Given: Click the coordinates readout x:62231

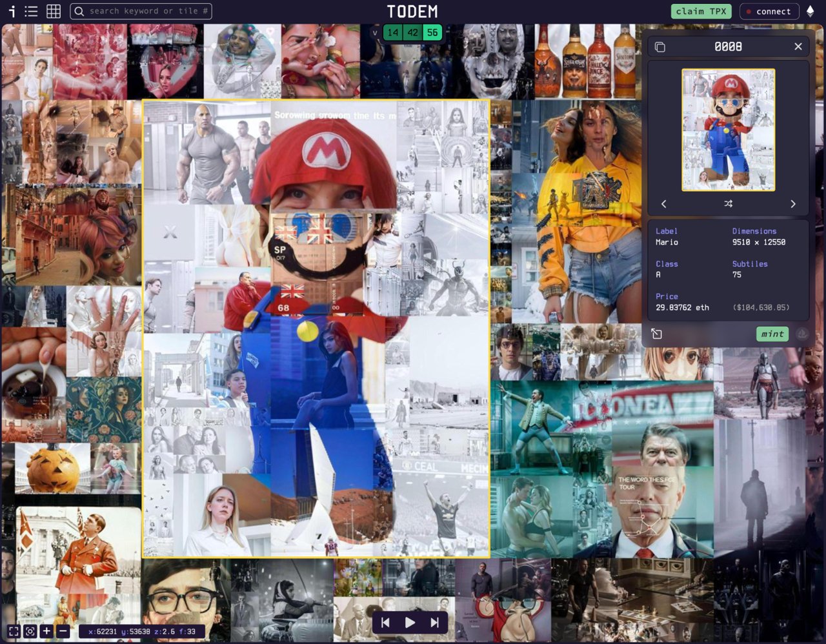Looking at the screenshot, I should 102,632.
